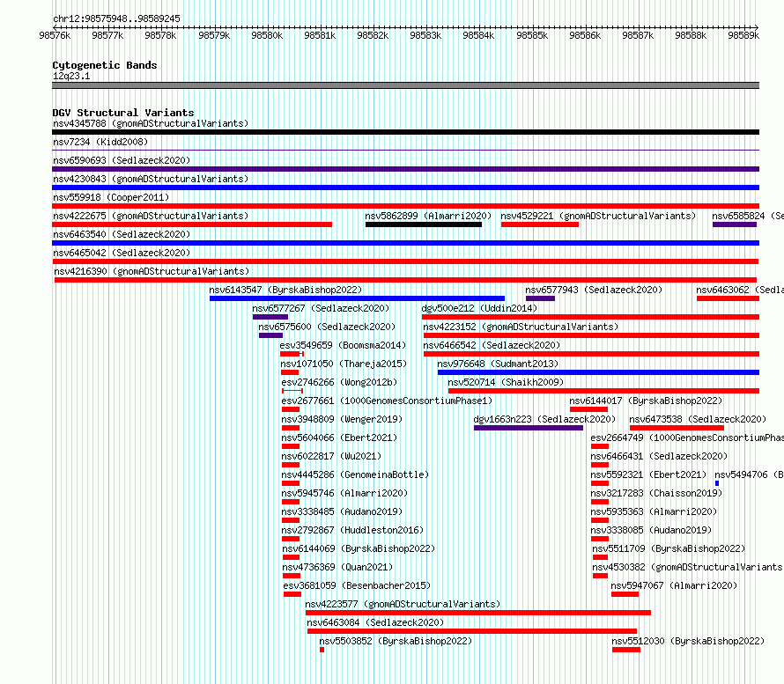Select nsv6463062 variant bar near right edge
This screenshot has width=784, height=684.
[x=728, y=298]
